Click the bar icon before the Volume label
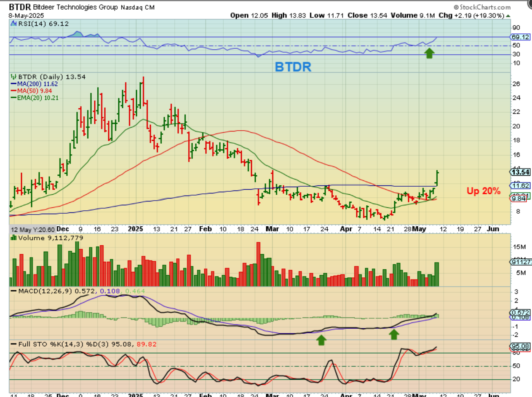 (x=13, y=238)
